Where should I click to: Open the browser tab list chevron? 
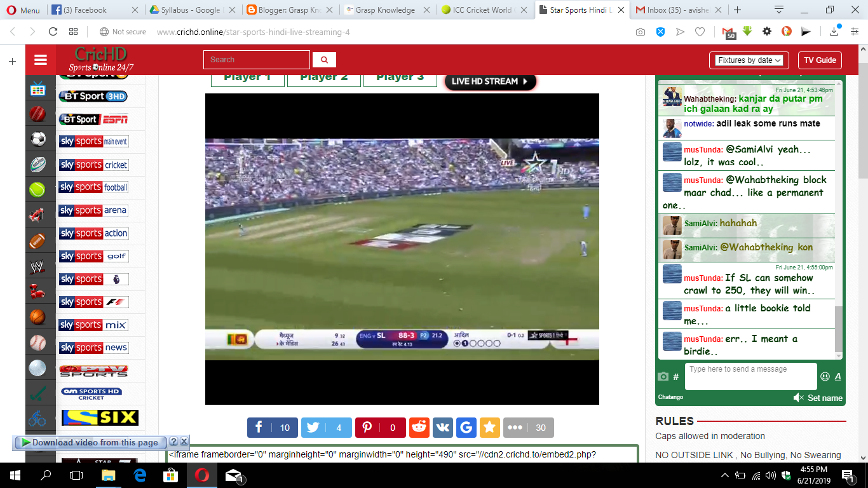point(778,10)
